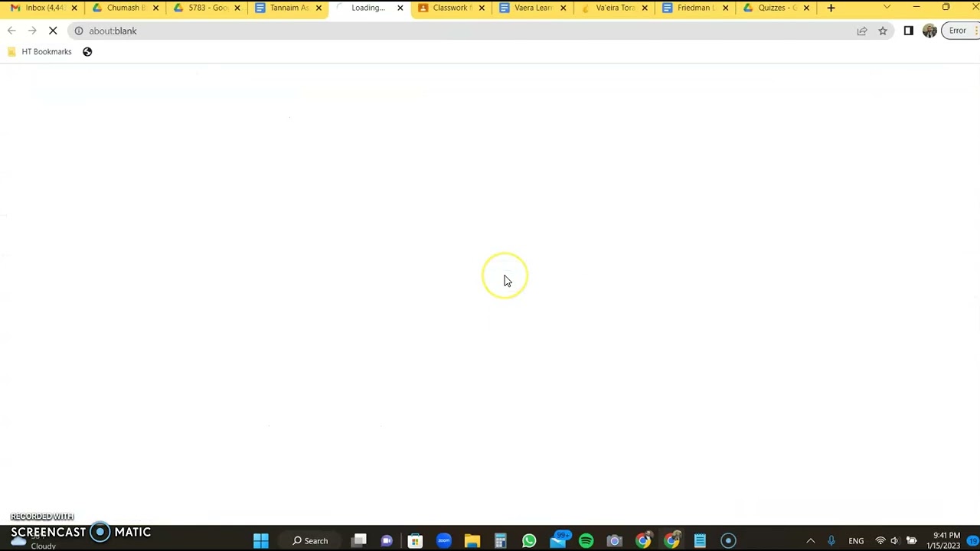Viewport: 980px width, 551px height.
Task: Open File Explorer from the taskbar
Action: pos(472,541)
